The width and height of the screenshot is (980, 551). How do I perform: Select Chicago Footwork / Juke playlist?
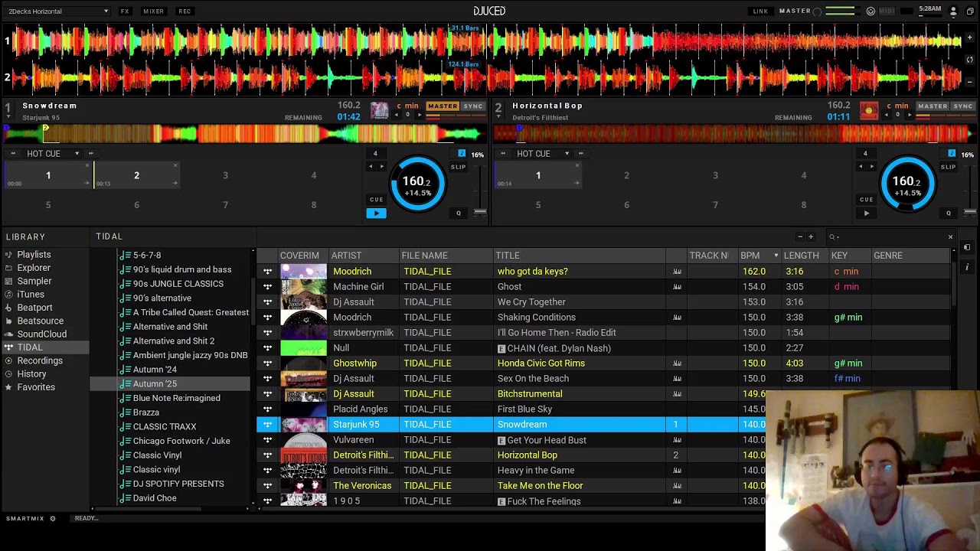tap(181, 442)
